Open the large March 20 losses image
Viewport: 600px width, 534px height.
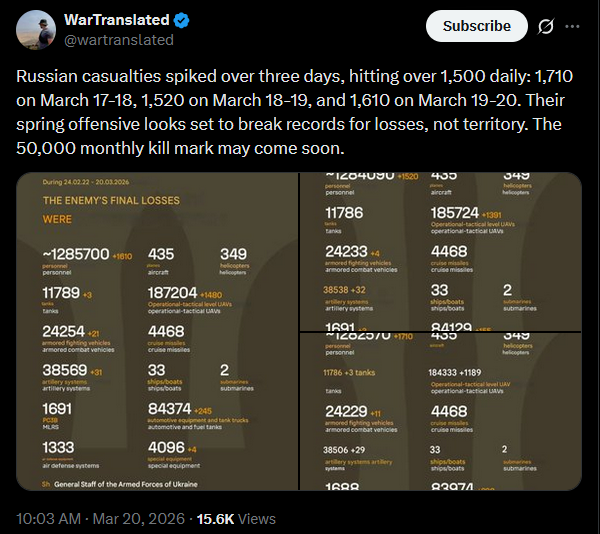(x=157, y=331)
